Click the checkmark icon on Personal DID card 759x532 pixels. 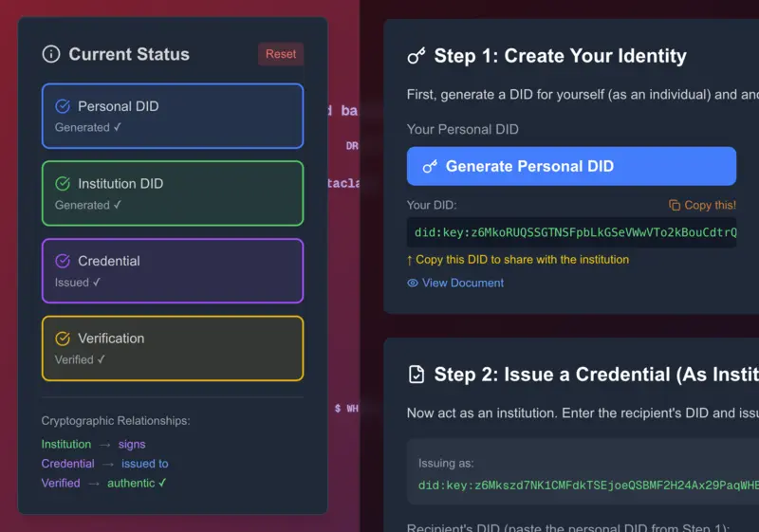pyautogui.click(x=63, y=106)
